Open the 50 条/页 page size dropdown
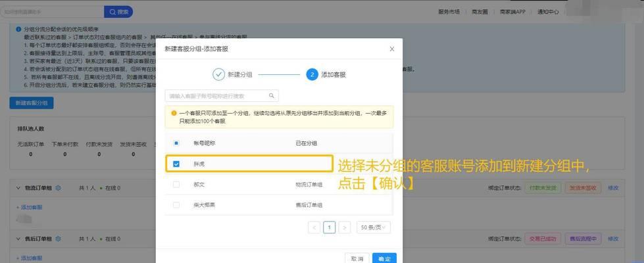The width and height of the screenshot is (644, 263). (x=373, y=227)
